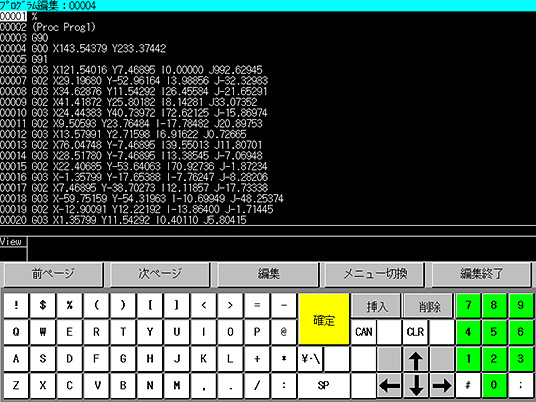This screenshot has width=536, height=402.
Task: Tap green numeric key 9
Action: coord(521,305)
